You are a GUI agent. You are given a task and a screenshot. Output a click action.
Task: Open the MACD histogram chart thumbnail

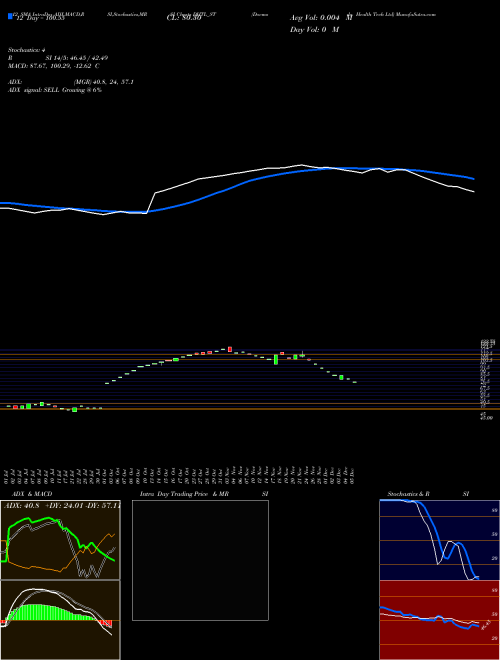click(x=60, y=620)
